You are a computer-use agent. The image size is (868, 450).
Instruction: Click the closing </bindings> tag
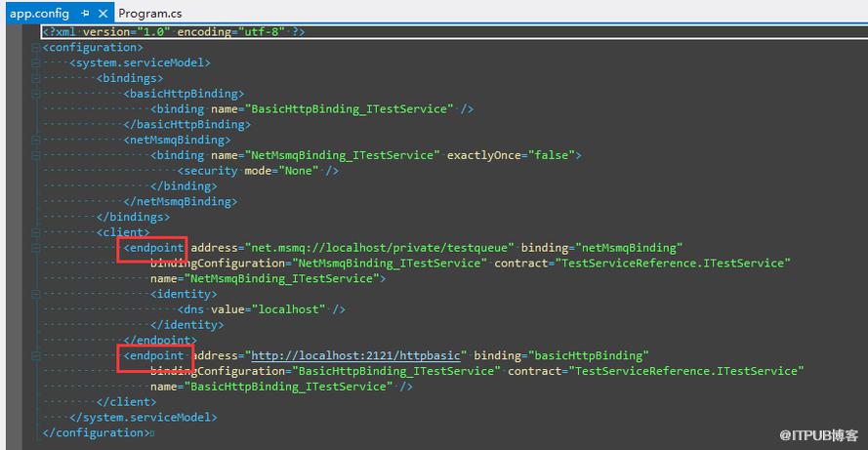(x=134, y=217)
